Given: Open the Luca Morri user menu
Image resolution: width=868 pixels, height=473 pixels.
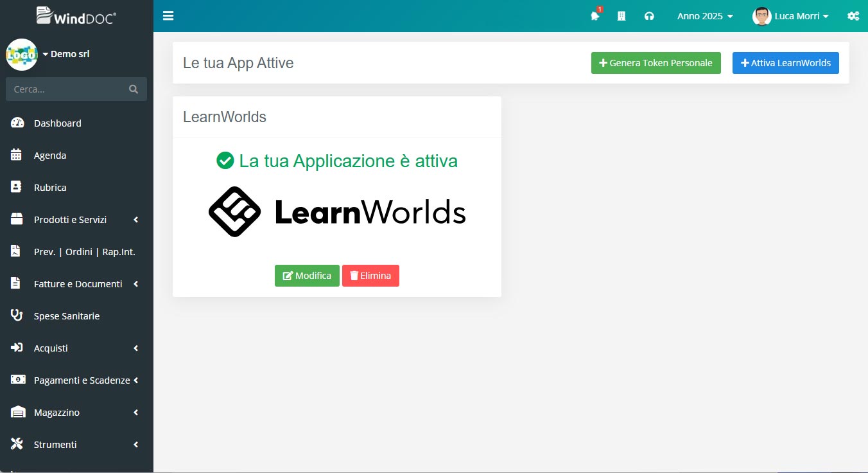Looking at the screenshot, I should tap(792, 16).
